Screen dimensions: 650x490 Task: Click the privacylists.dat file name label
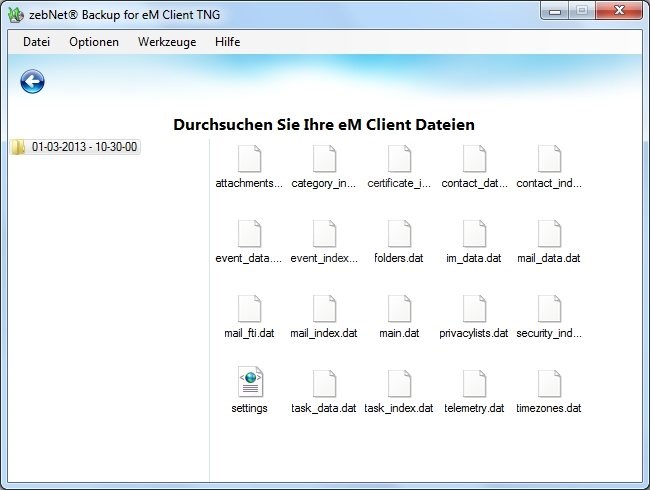pos(474,333)
